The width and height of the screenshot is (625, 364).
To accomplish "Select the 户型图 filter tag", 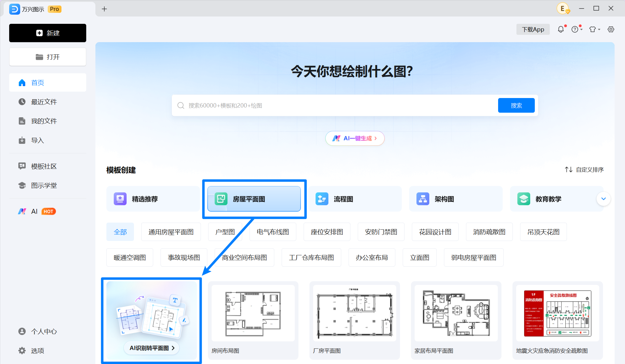I will pyautogui.click(x=225, y=232).
